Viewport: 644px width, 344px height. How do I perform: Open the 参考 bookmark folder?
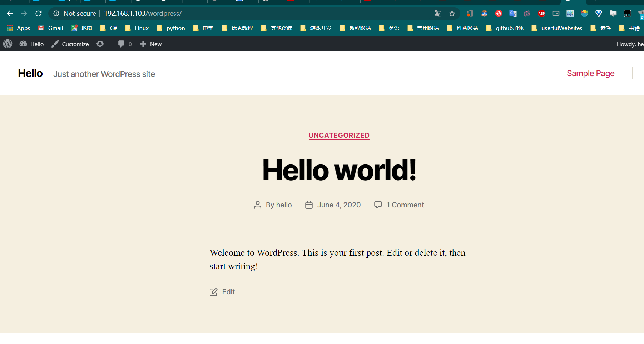[x=601, y=28]
